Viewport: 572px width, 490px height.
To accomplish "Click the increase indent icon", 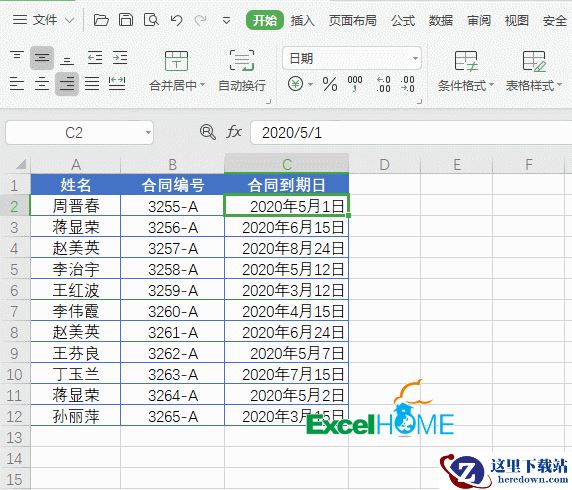I will (x=120, y=58).
